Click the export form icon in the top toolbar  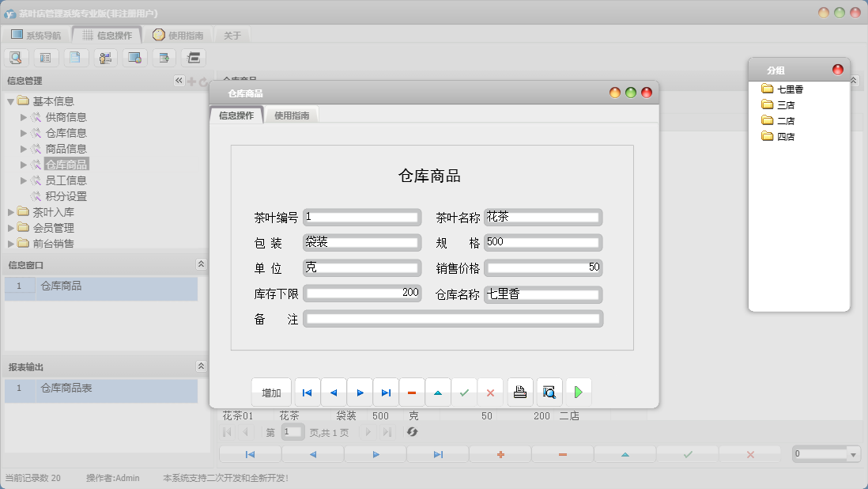point(164,57)
